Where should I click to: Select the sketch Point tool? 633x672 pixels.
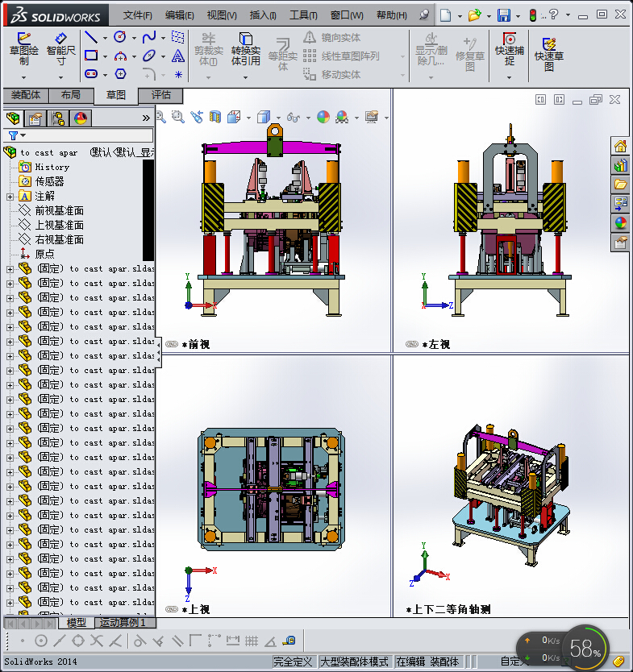[x=178, y=75]
